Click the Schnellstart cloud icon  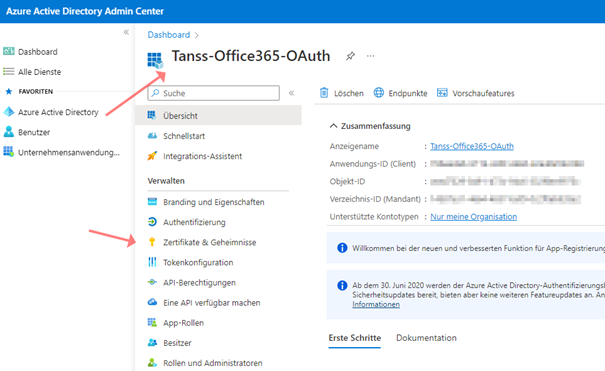[152, 136]
